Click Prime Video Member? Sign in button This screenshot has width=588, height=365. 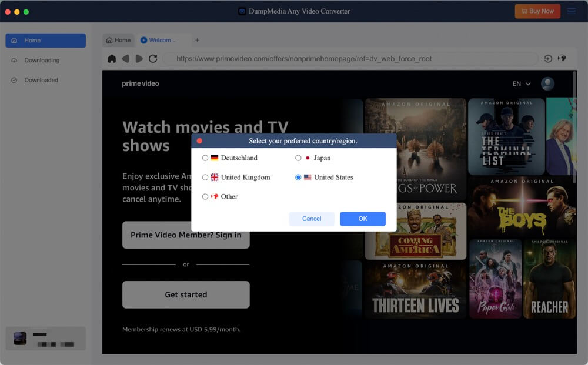coord(186,235)
